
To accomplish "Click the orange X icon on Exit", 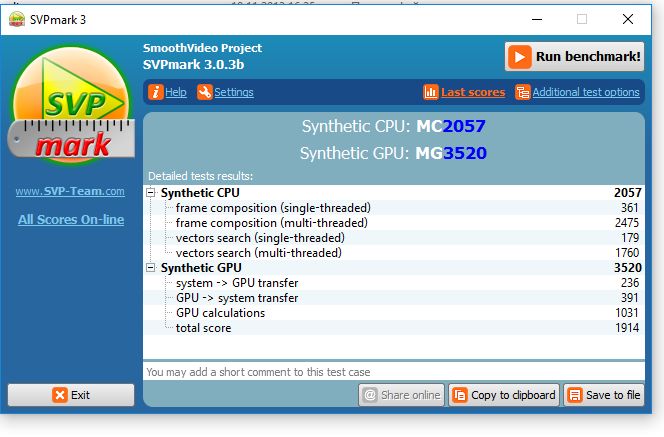I will (x=60, y=395).
